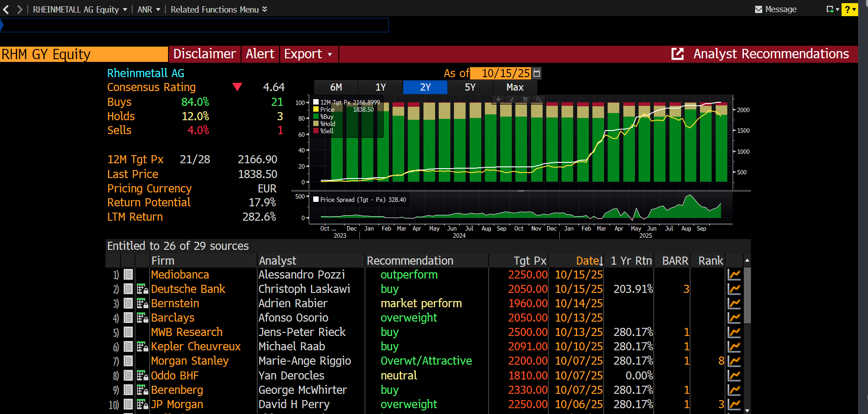The image size is (868, 414).
Task: Click the back navigation arrow
Action: 6,9
